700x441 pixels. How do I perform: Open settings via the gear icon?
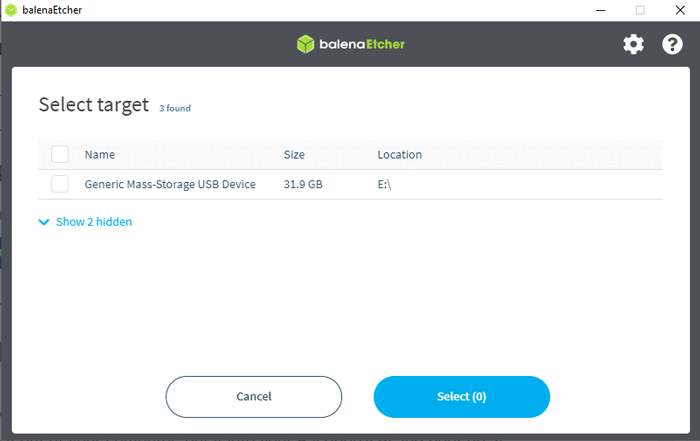[x=633, y=44]
